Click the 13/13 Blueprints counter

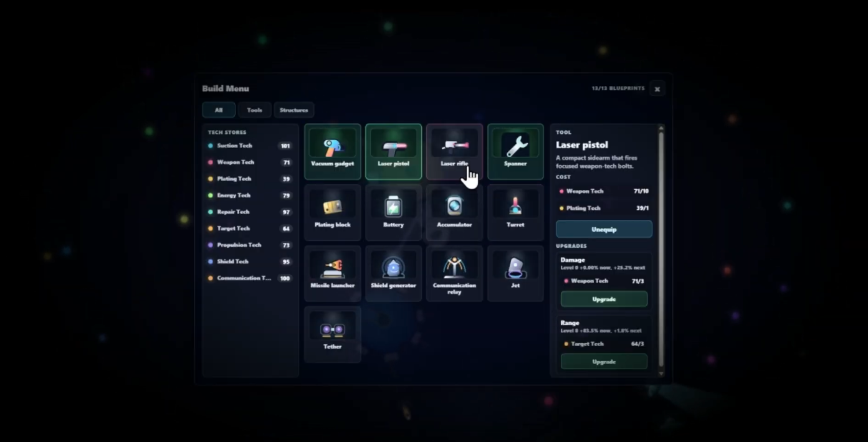pos(618,88)
